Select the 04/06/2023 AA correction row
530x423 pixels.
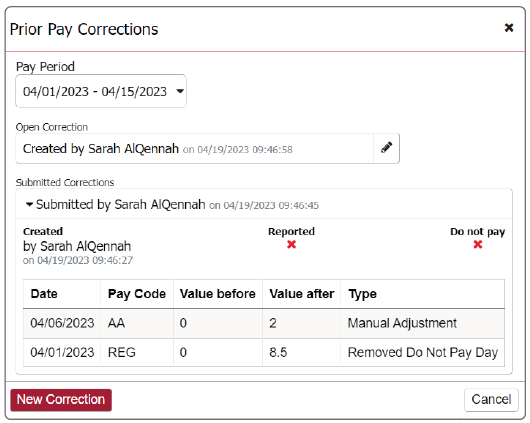click(x=264, y=323)
